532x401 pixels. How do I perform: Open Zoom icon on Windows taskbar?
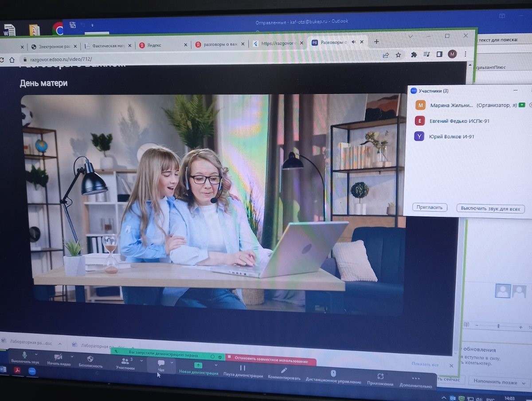[x=32, y=371]
